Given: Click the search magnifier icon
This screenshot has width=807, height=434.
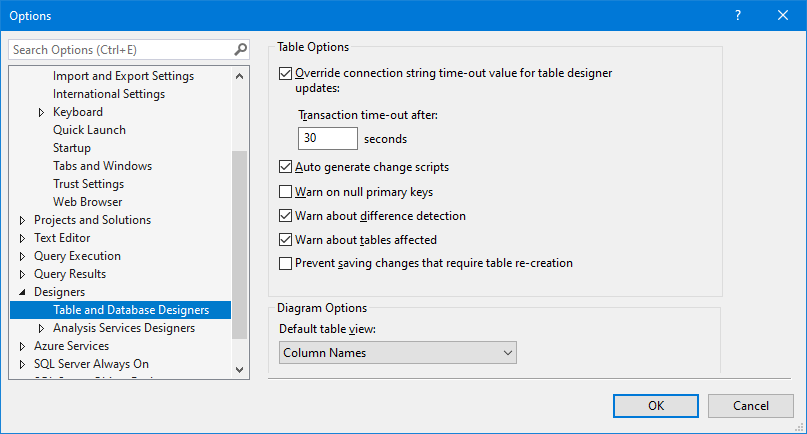Looking at the screenshot, I should coord(240,49).
